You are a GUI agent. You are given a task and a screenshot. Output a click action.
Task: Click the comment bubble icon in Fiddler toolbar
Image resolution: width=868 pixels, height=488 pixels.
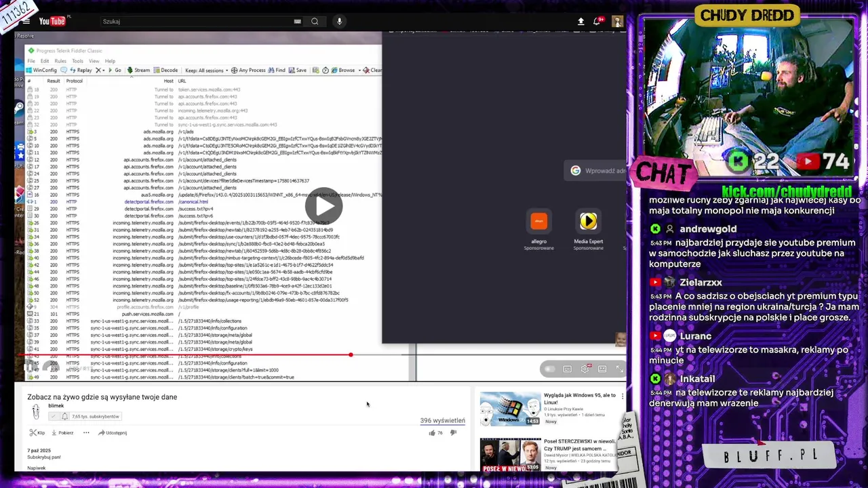point(64,70)
